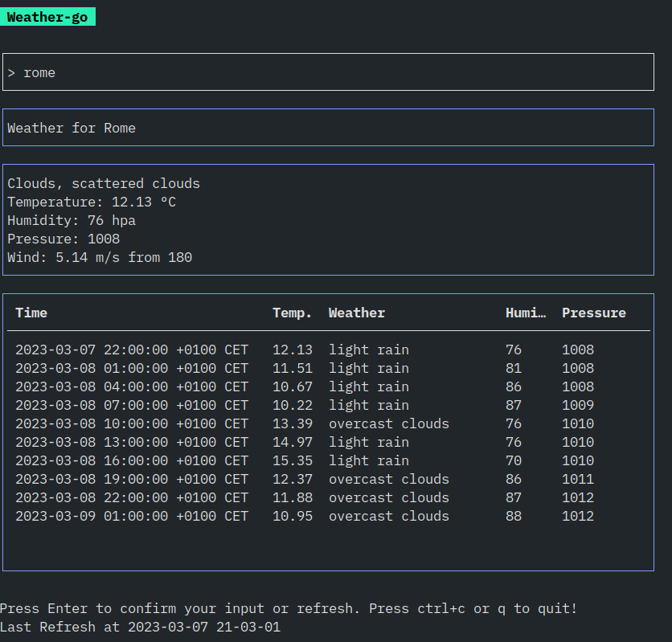Click the 10.22 temperature value
The image size is (672, 642).
(x=293, y=405)
